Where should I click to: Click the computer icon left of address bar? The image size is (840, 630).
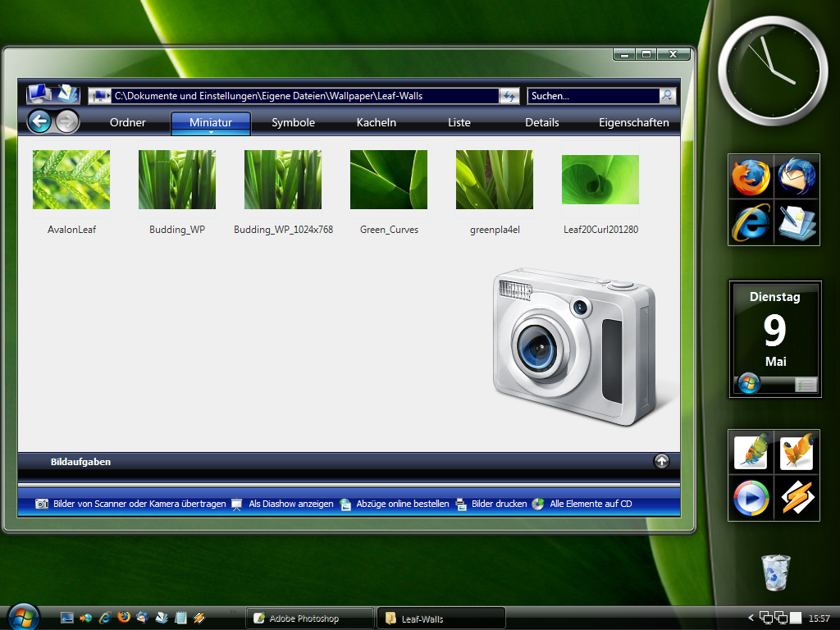[39, 94]
